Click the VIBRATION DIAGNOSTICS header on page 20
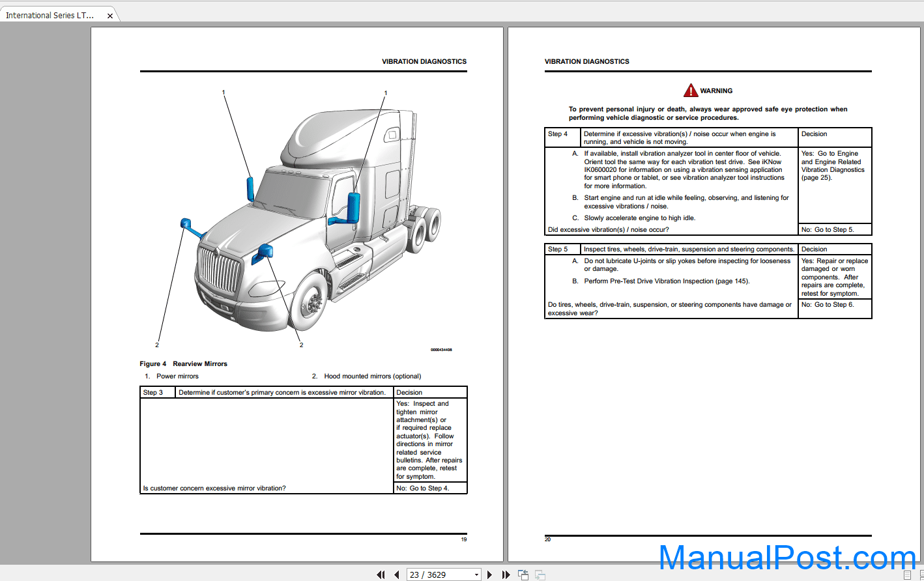 click(587, 61)
